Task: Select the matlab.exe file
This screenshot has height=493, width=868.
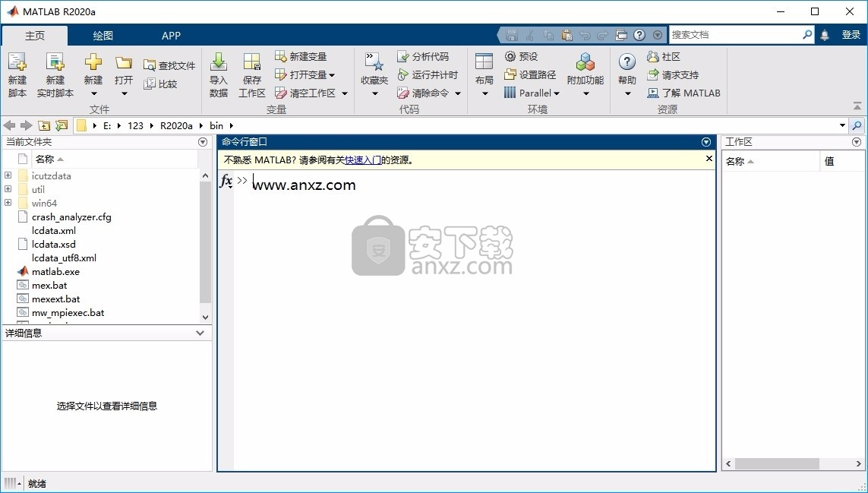Action: click(x=55, y=271)
